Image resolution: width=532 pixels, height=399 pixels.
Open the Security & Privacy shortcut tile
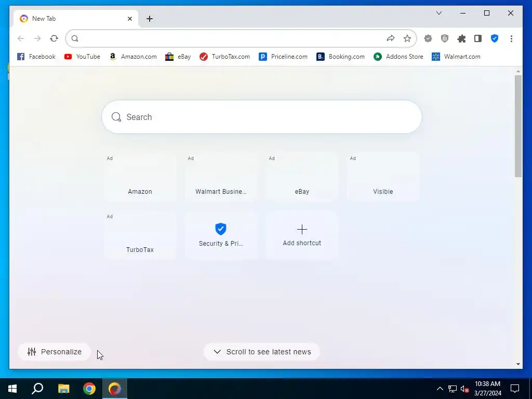point(221,235)
